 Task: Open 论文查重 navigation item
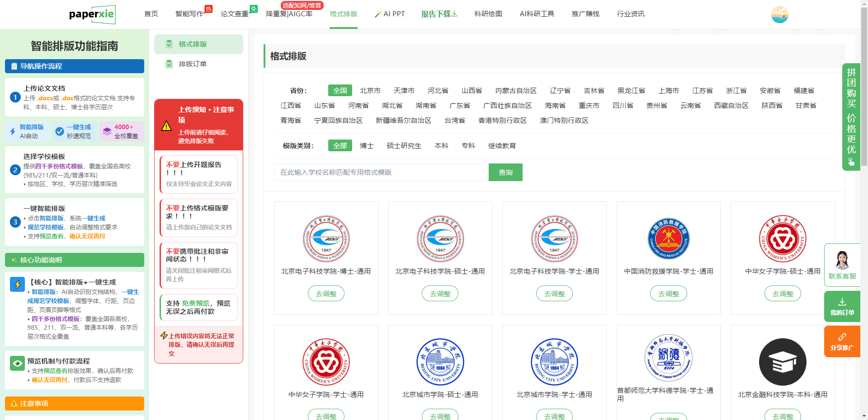pyautogui.click(x=235, y=14)
